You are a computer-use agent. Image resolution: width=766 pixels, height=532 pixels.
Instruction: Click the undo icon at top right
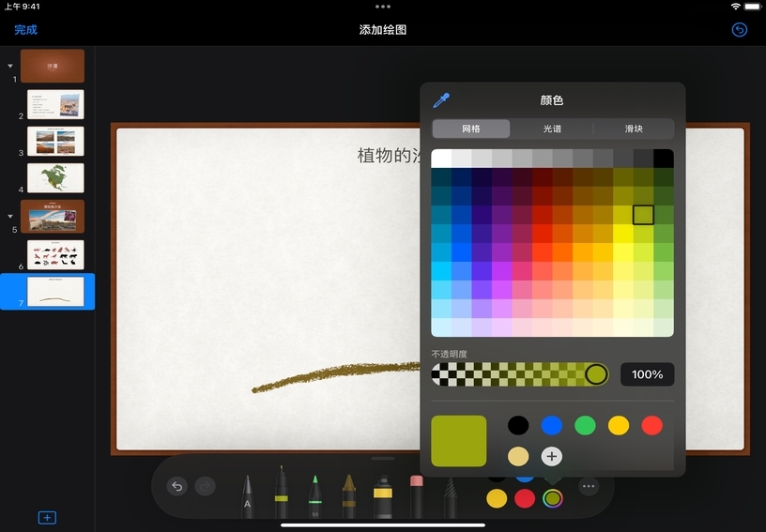[739, 30]
